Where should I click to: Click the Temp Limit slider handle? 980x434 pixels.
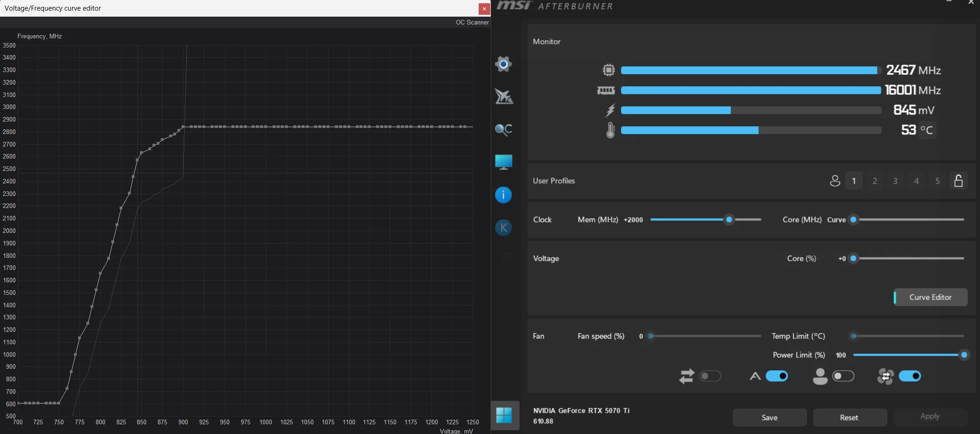pyautogui.click(x=854, y=336)
